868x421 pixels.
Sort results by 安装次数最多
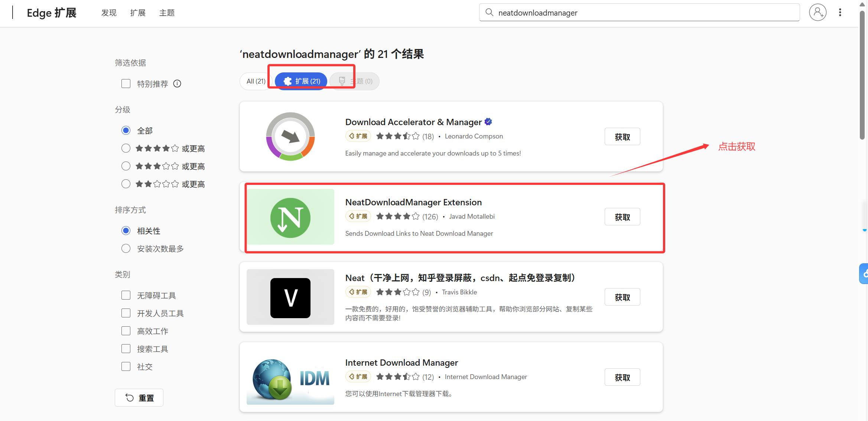click(x=126, y=248)
